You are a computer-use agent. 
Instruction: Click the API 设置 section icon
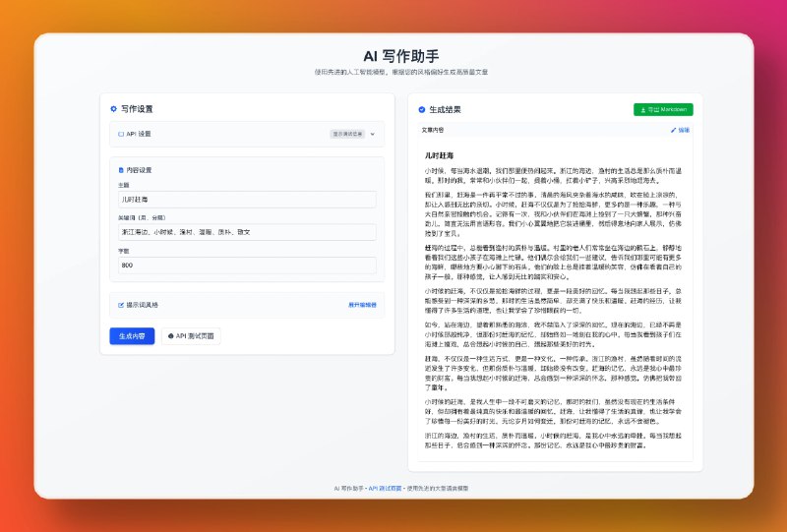tap(121, 134)
